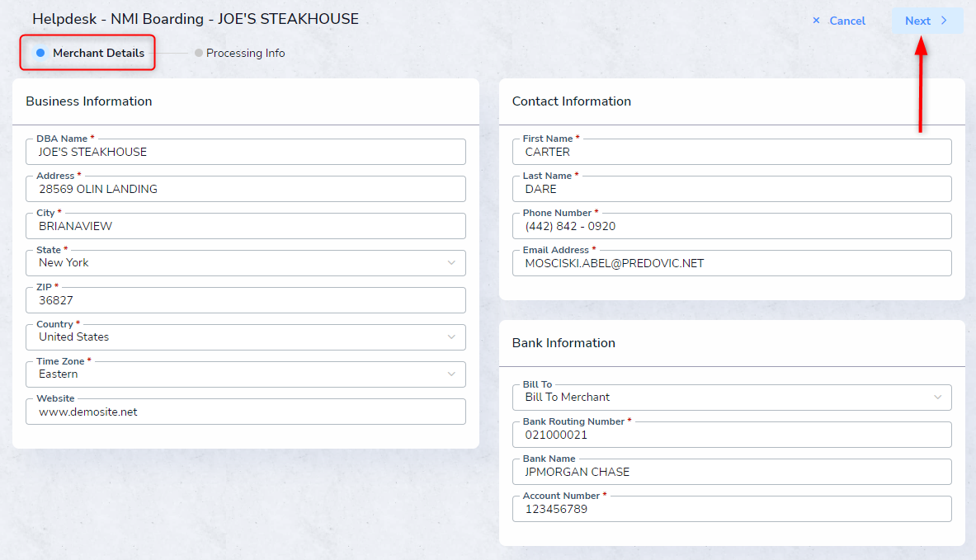The width and height of the screenshot is (976, 560).
Task: Click the Helpdesk NMI Boarding page title
Action: pyautogui.click(x=196, y=19)
